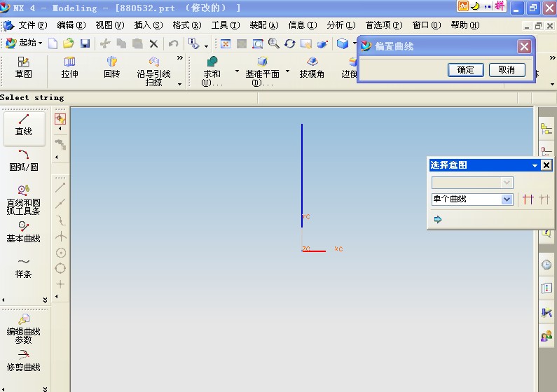Viewport: 557px width, 392px height.
Task: Save the part with the floppy disk icon
Action: (85, 43)
